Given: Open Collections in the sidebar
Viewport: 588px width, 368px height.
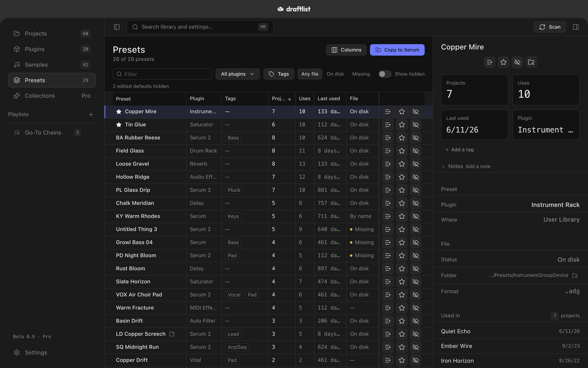Looking at the screenshot, I should [x=52, y=96].
